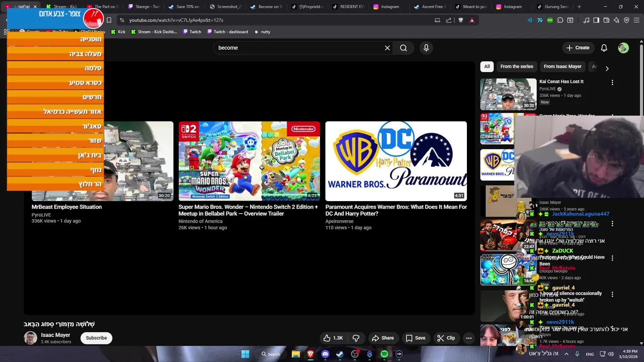644x362 pixels.
Task: Select the All filter chip
Action: point(487,66)
